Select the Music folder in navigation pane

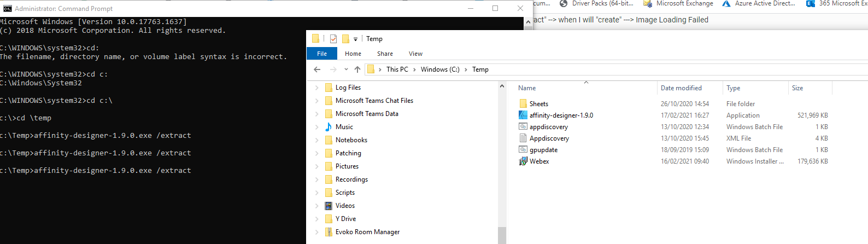coord(344,127)
